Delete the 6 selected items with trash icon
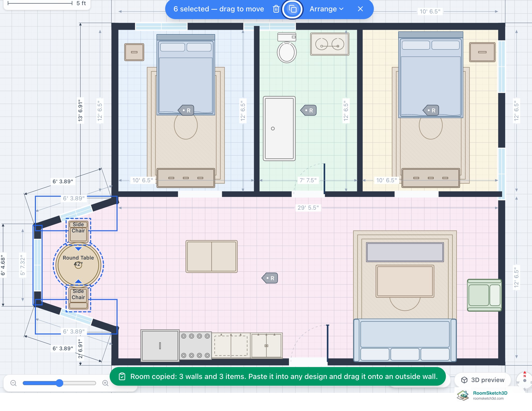 pyautogui.click(x=276, y=9)
